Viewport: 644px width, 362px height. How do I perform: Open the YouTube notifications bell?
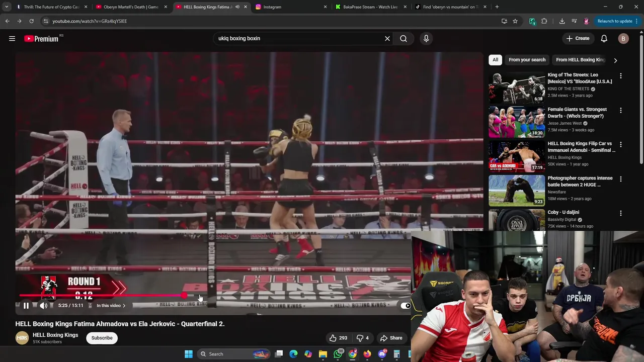point(604,39)
